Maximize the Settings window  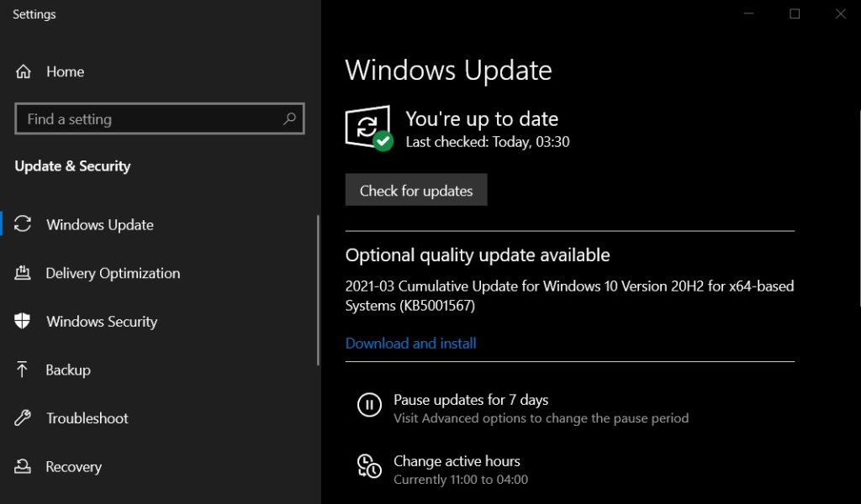[795, 13]
